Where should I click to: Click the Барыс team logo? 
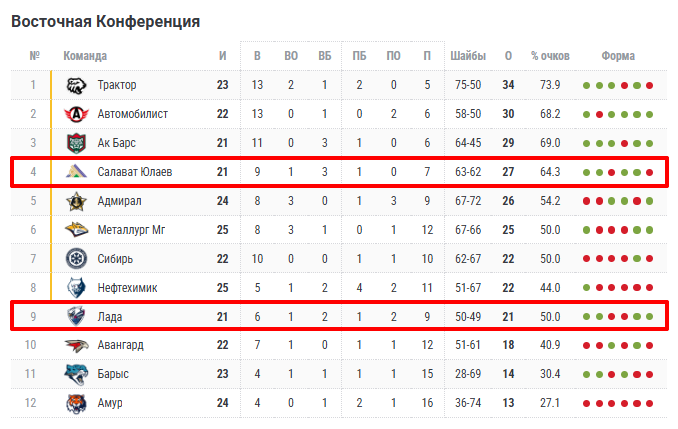77,374
